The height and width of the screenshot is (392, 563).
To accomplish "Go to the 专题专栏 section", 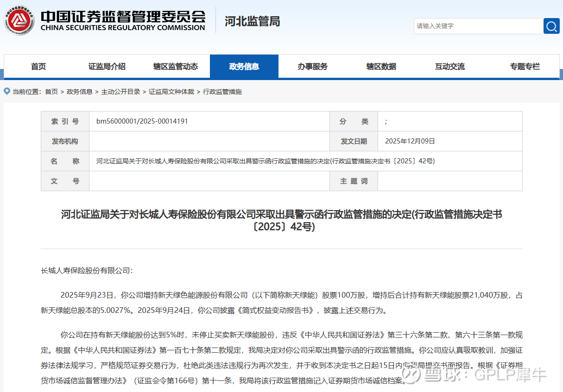I will point(525,67).
